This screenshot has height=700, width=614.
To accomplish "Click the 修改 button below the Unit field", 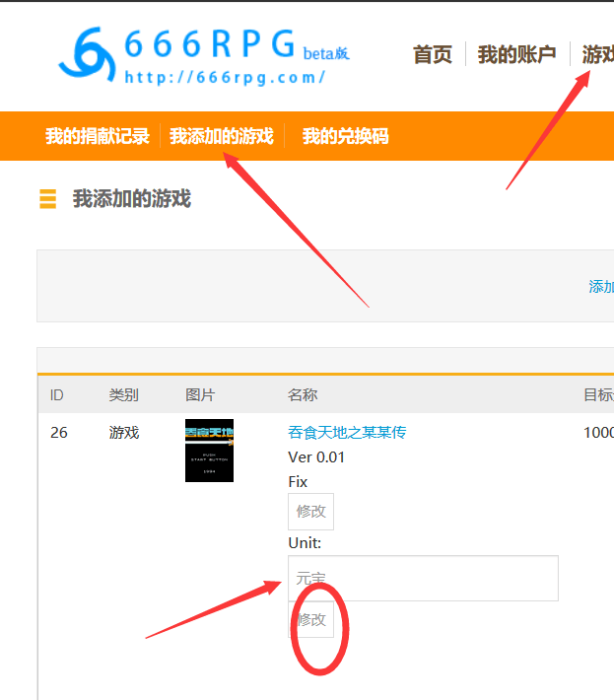I will point(311,619).
